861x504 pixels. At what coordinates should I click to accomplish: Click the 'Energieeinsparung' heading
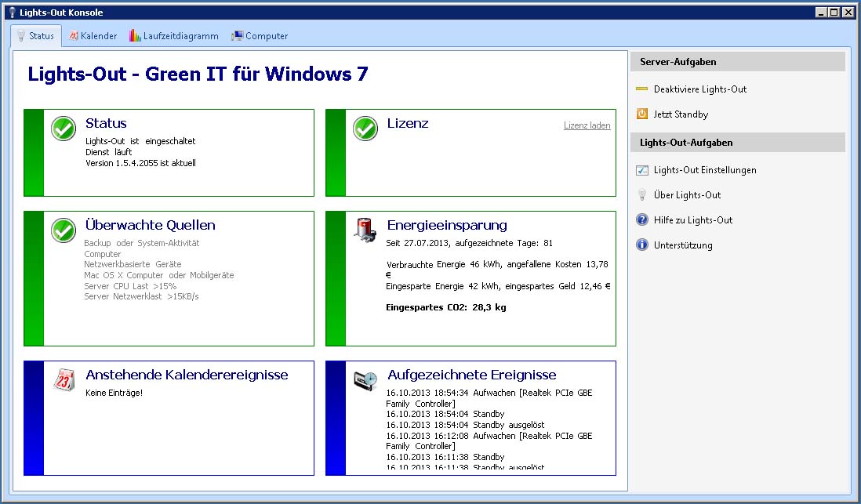click(447, 225)
